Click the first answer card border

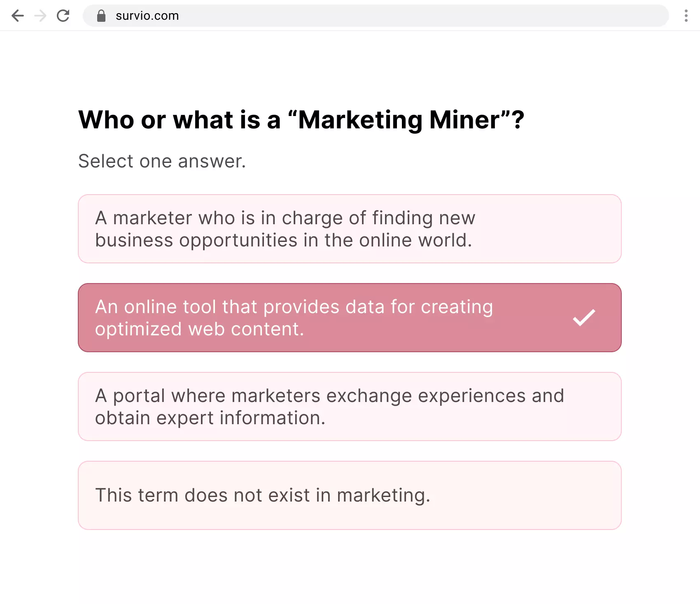[349, 196]
